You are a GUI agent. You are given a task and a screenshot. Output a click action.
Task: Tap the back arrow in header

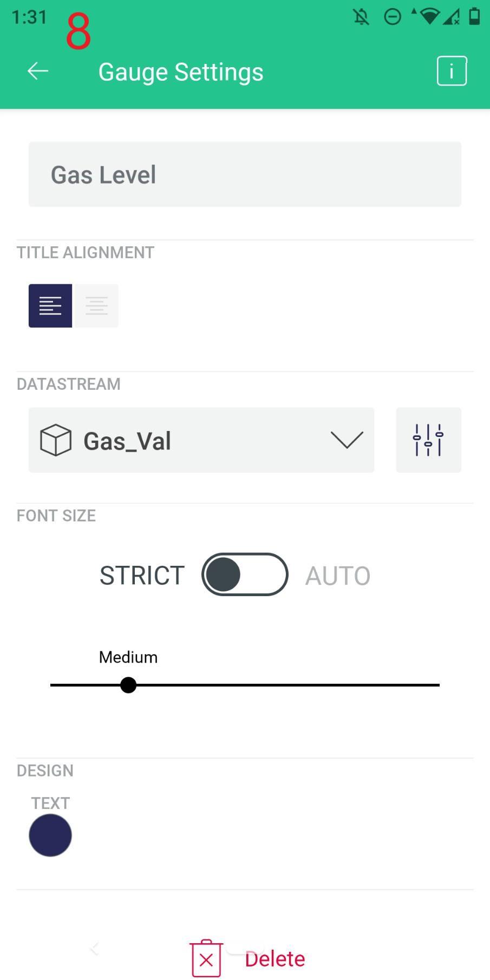tap(38, 71)
